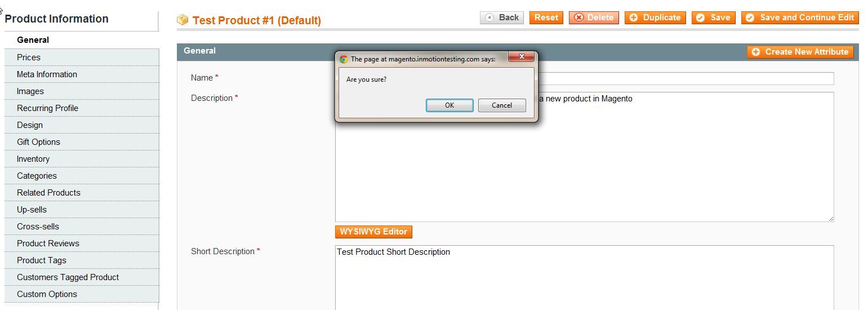Open the Gift Options tab
The width and height of the screenshot is (868, 310).
(x=82, y=142)
